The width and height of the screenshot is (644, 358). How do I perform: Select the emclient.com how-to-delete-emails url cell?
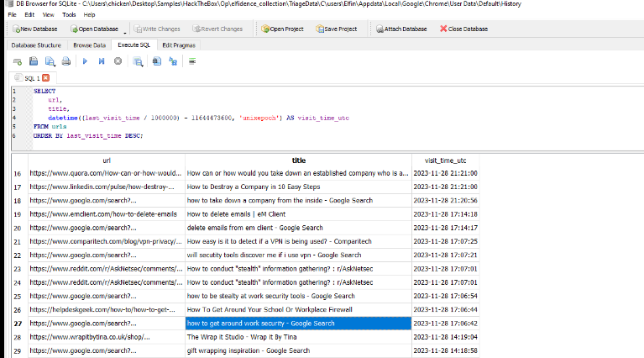[107, 213]
